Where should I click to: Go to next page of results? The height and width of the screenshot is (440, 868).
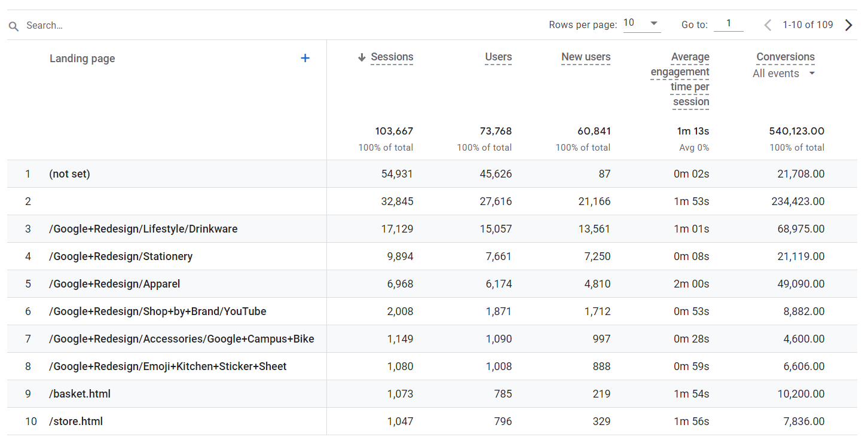tap(849, 25)
